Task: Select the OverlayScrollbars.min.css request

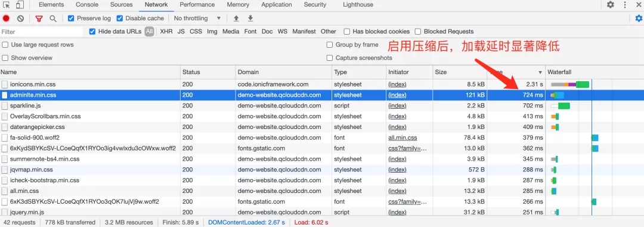Action: (322, 116)
